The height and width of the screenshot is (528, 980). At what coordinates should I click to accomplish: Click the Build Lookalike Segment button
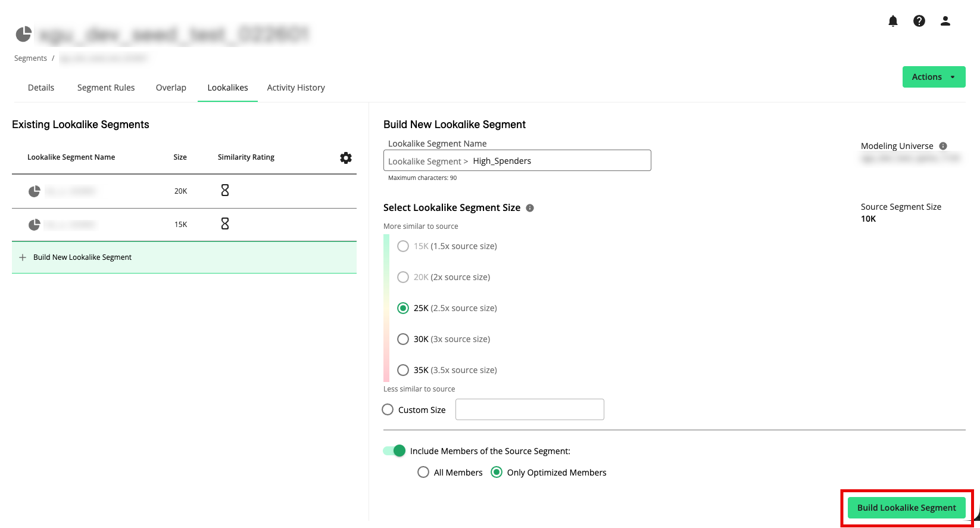(906, 508)
